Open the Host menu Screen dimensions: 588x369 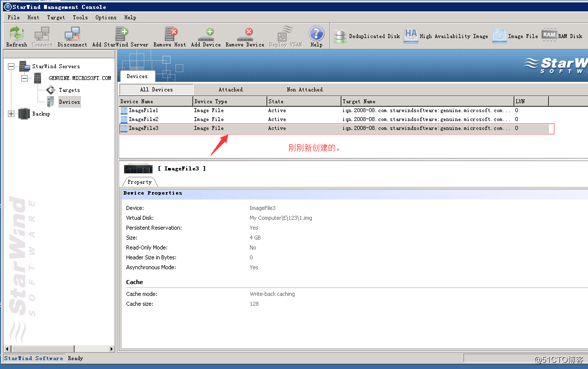click(x=34, y=17)
